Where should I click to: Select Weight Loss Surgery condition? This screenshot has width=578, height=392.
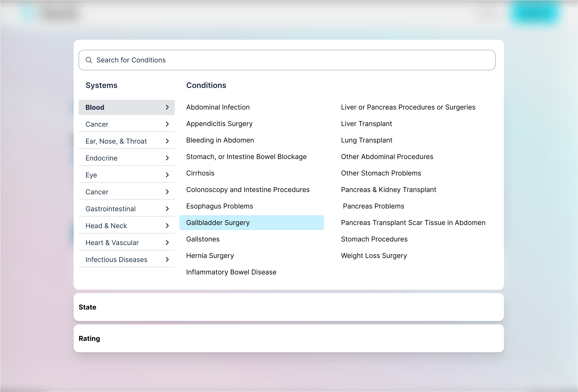click(374, 256)
